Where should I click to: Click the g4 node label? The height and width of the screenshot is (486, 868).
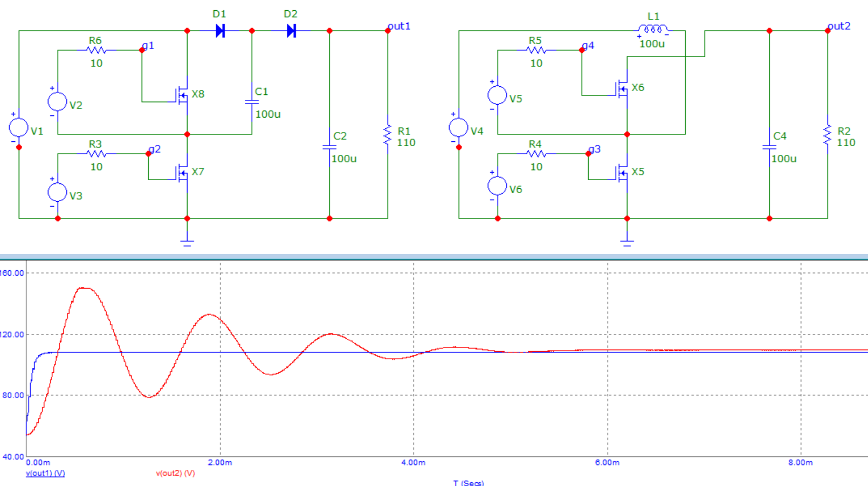pos(588,46)
